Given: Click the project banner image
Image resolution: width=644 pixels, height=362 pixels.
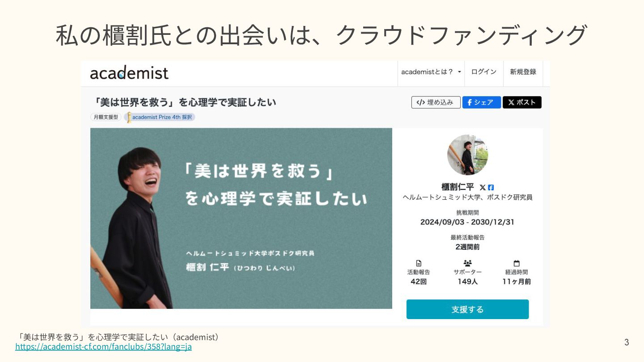Looking at the screenshot, I should [241, 219].
